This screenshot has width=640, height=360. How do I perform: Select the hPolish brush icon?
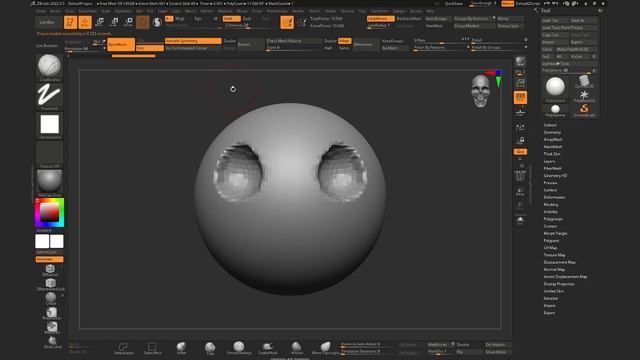pos(297,348)
